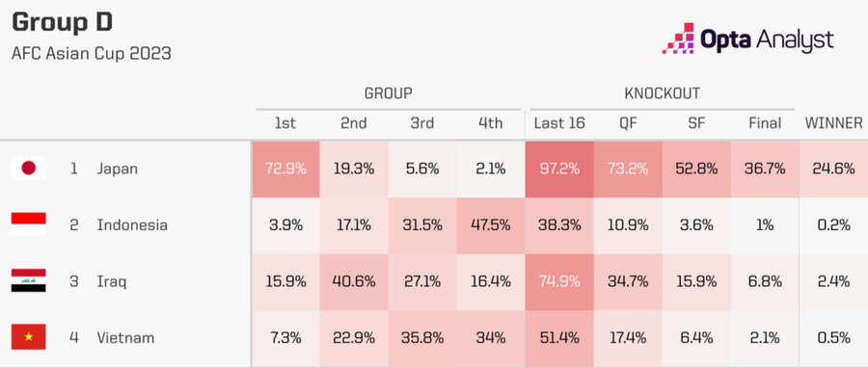Click the Indonesia flag icon
The height and width of the screenshot is (368, 868).
(x=28, y=224)
